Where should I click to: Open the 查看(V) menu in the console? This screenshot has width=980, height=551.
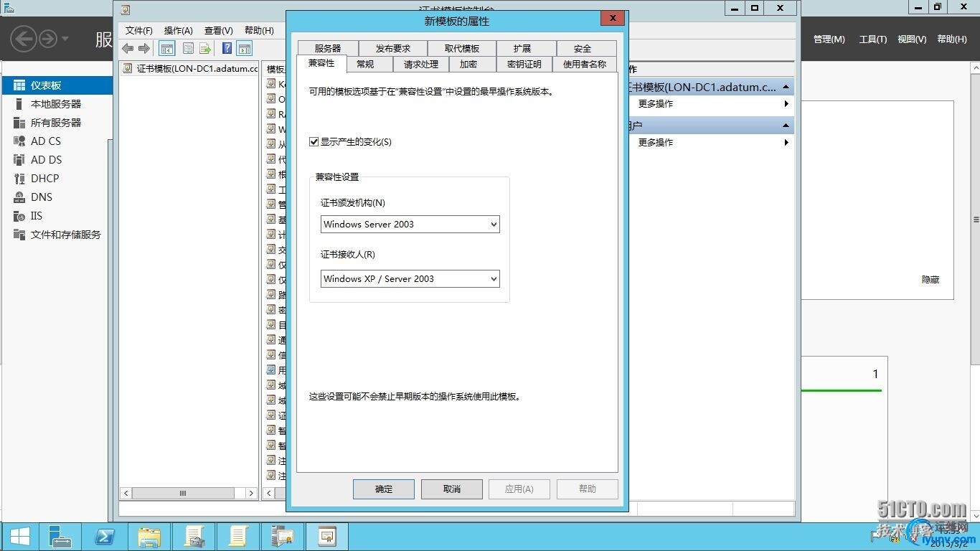[219, 31]
